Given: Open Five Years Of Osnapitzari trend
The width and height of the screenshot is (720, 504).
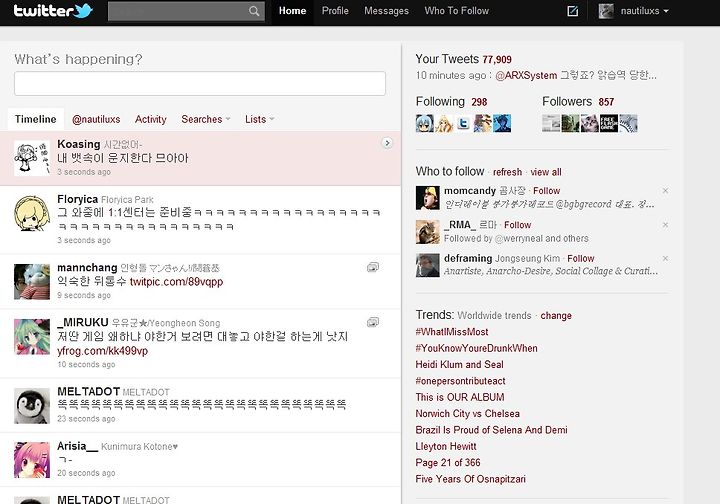Looking at the screenshot, I should (470, 479).
